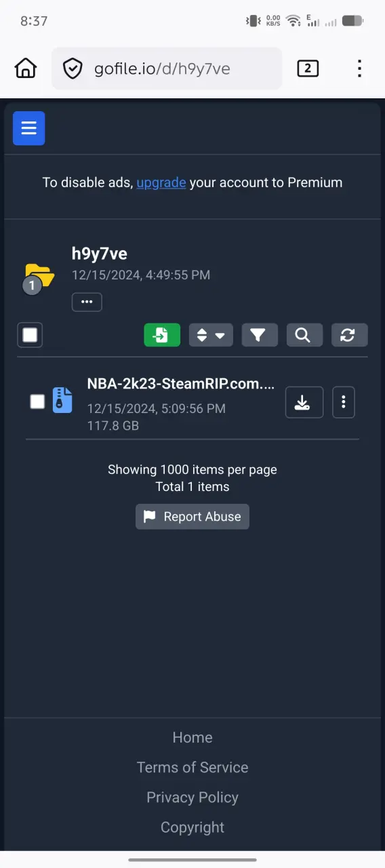
Task: Open the browser three-dot overflow menu
Action: (x=359, y=68)
